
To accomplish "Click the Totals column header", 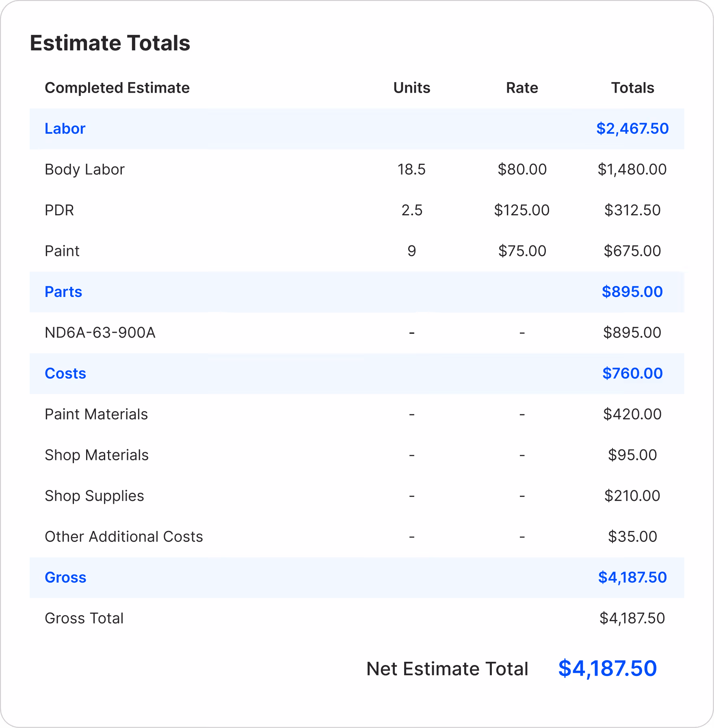I will (x=633, y=88).
